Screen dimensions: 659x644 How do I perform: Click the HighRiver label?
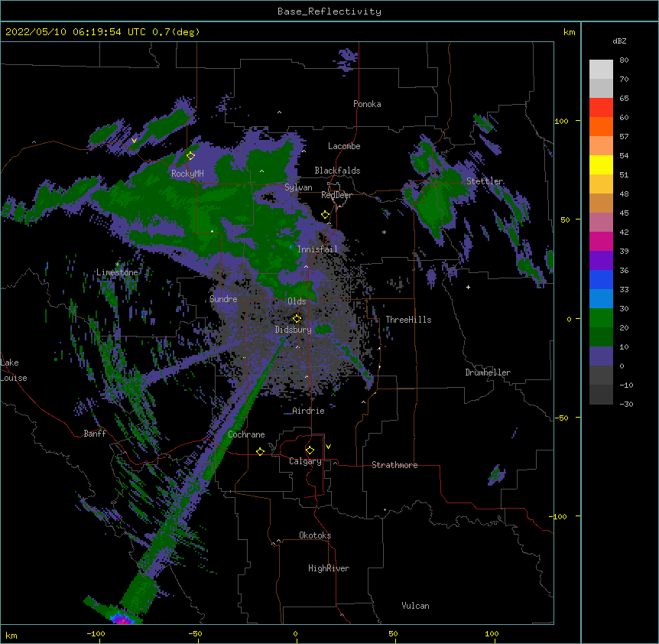click(329, 568)
